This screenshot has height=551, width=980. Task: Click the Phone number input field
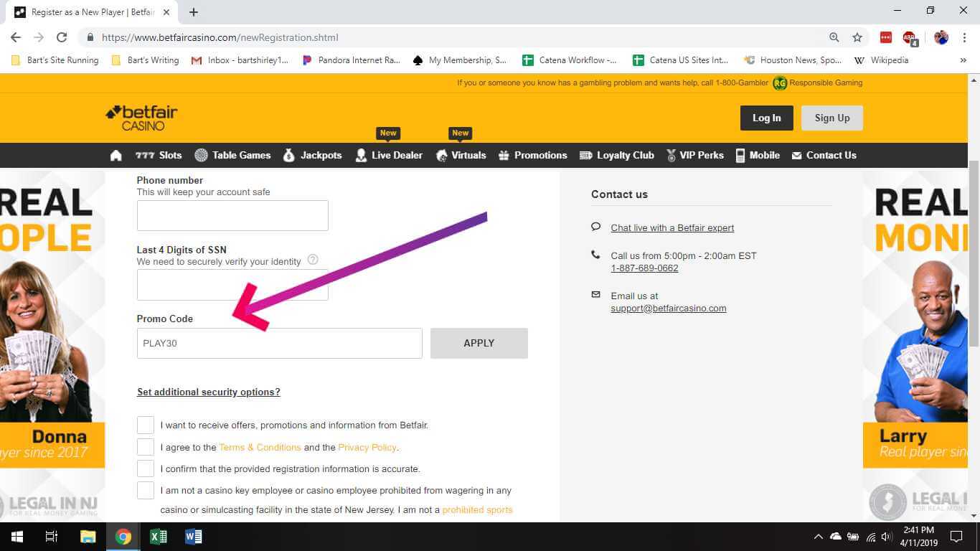coord(232,216)
